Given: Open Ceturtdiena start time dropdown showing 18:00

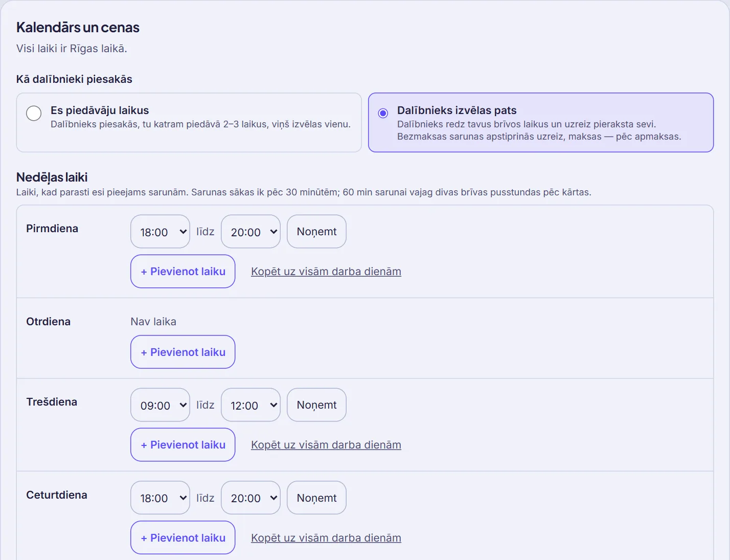Looking at the screenshot, I should click(x=160, y=498).
